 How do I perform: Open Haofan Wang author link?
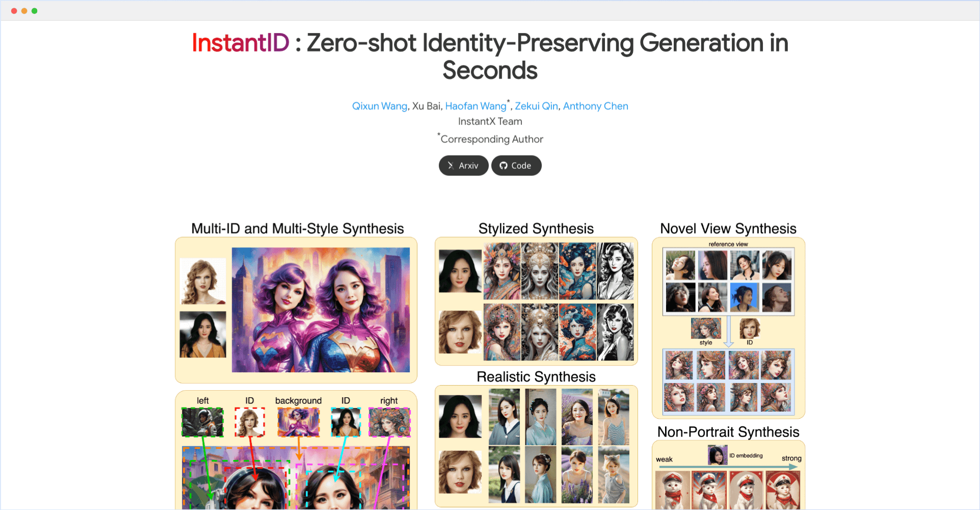(475, 106)
